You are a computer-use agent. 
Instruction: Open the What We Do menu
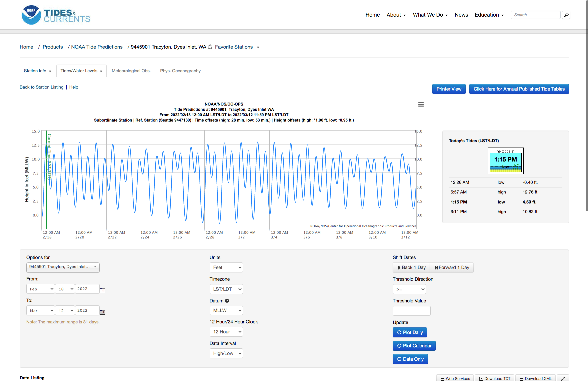coord(430,15)
